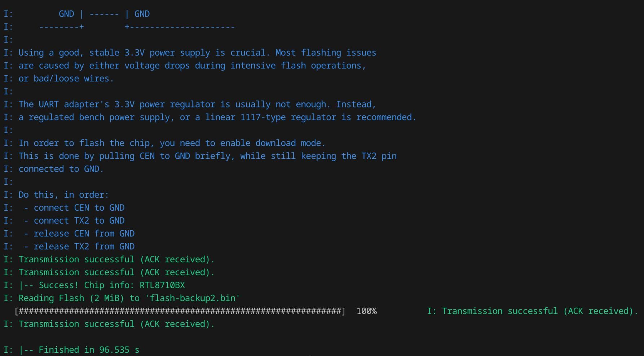Click the 'connect TX2 to GND' step
Screen dimensions: 644x356
click(x=79, y=221)
